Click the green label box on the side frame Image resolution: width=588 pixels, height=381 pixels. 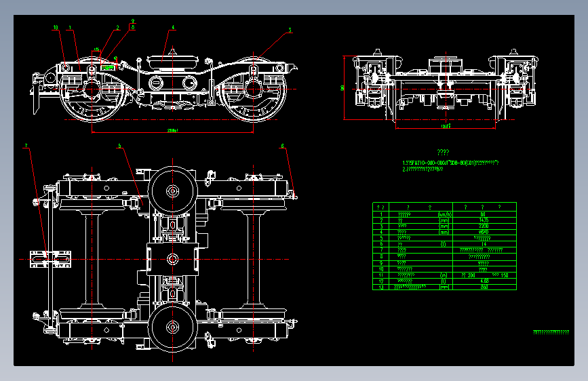pos(108,68)
